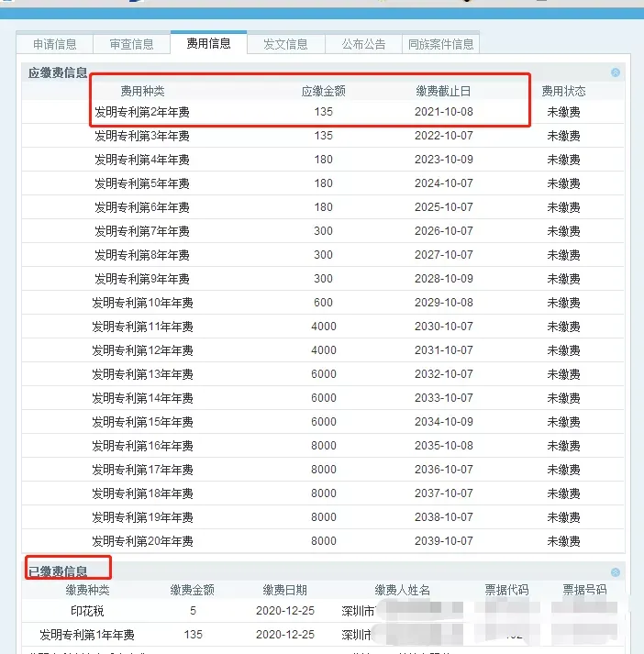The image size is (644, 654).
Task: Select 发明专利第4年年费 row label
Action: point(142,160)
